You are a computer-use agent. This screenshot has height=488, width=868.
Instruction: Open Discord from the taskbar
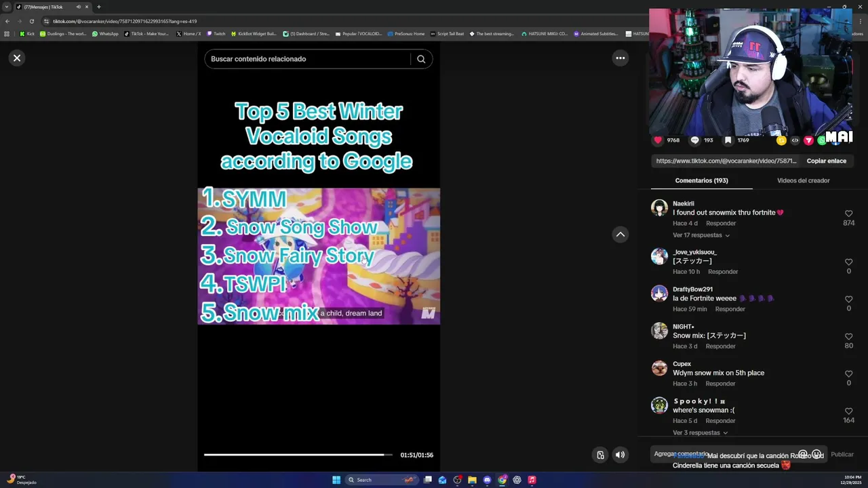[x=487, y=480]
